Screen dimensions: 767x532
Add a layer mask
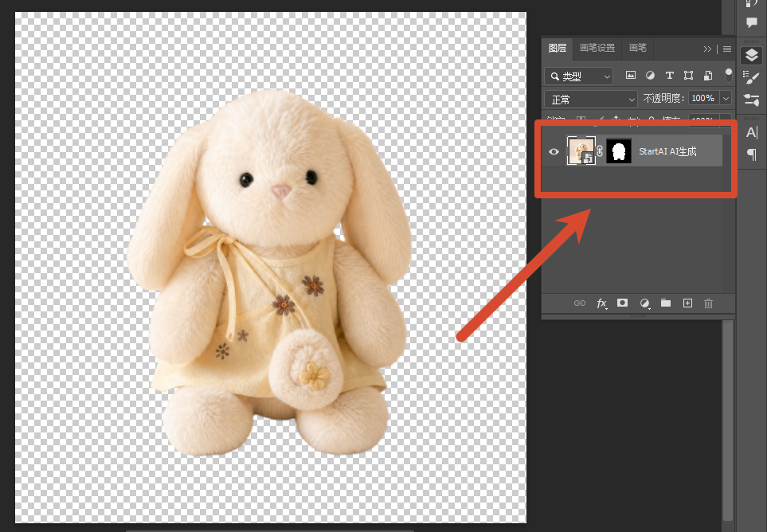pos(622,303)
